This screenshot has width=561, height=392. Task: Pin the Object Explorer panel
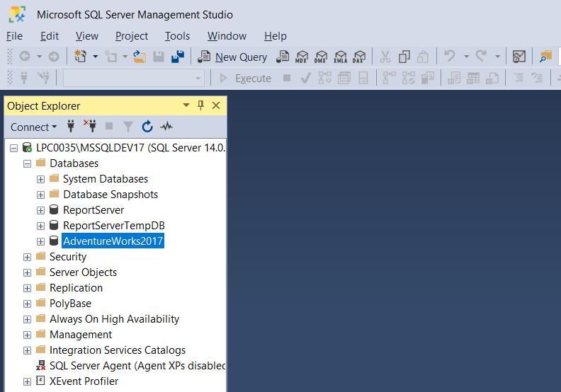click(x=200, y=105)
